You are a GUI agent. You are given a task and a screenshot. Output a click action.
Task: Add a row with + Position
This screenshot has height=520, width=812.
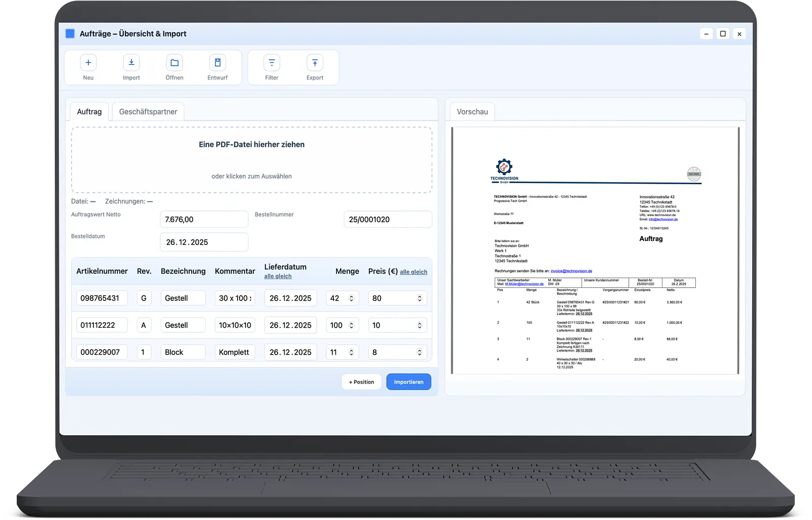361,382
